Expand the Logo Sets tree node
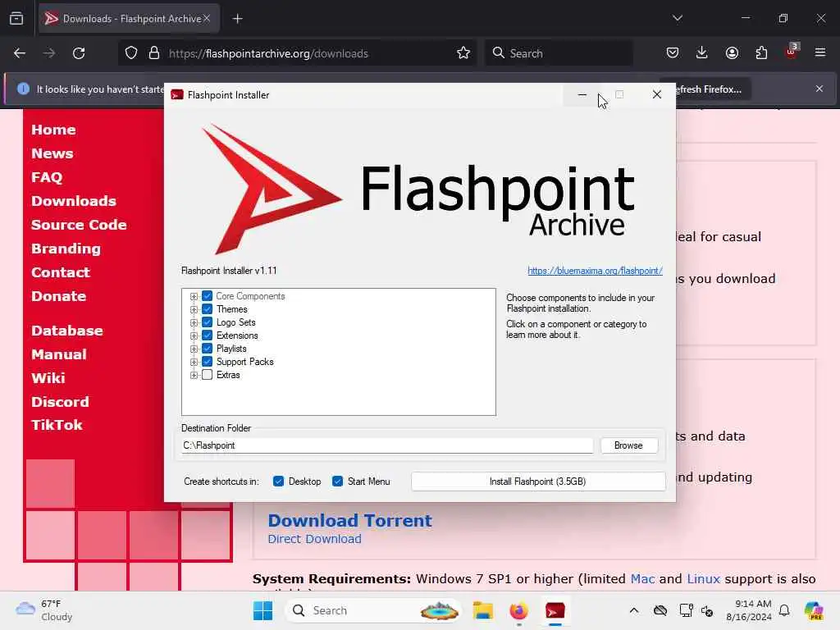The image size is (840, 630). click(x=194, y=322)
